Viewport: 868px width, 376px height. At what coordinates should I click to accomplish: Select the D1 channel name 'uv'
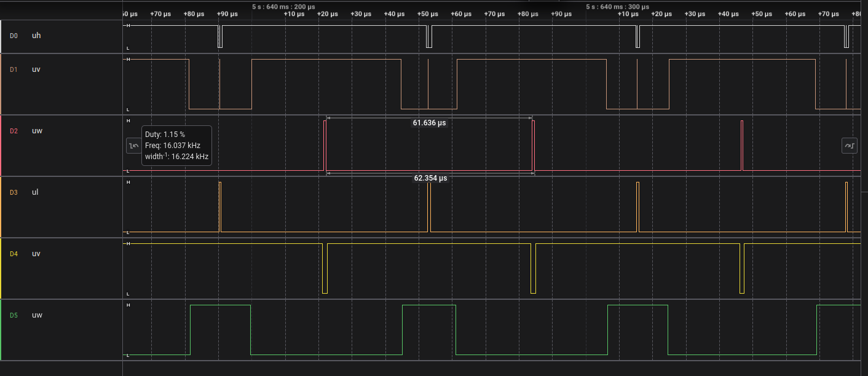pos(35,69)
